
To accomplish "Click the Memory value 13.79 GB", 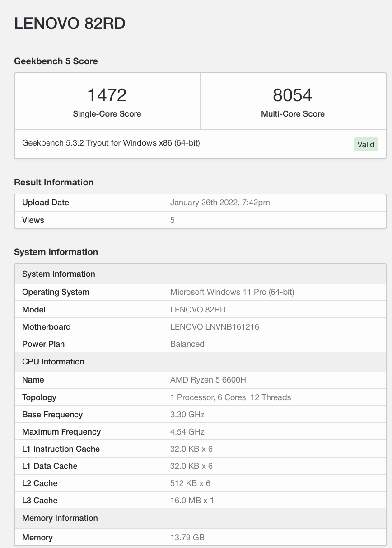I will point(187,537).
